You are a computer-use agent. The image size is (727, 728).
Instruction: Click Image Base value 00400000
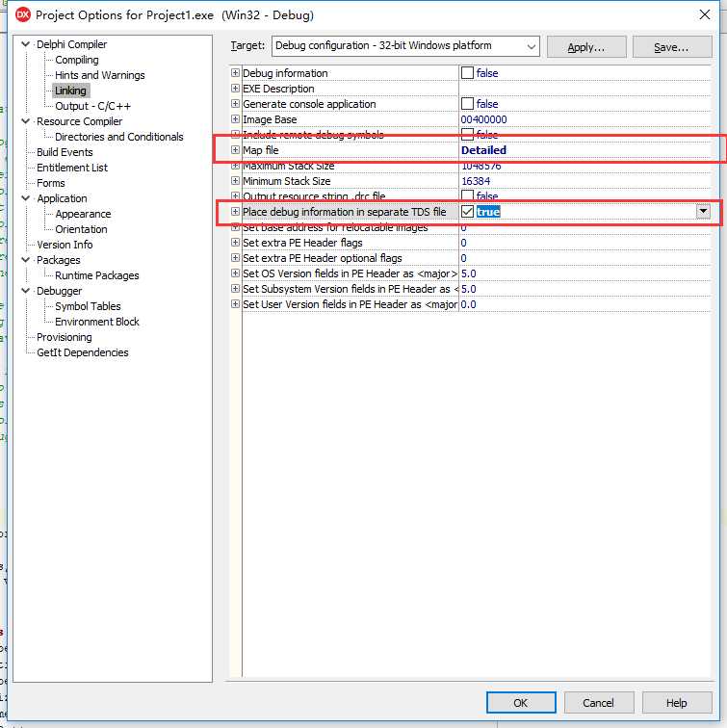[483, 119]
